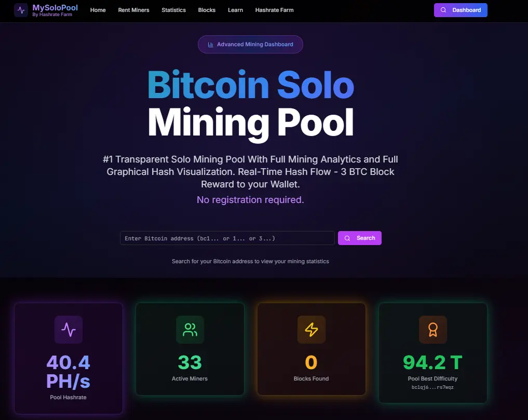Viewport: 528px width, 420px height.
Task: Focus the Bitcoin address input field
Action: (x=227, y=238)
